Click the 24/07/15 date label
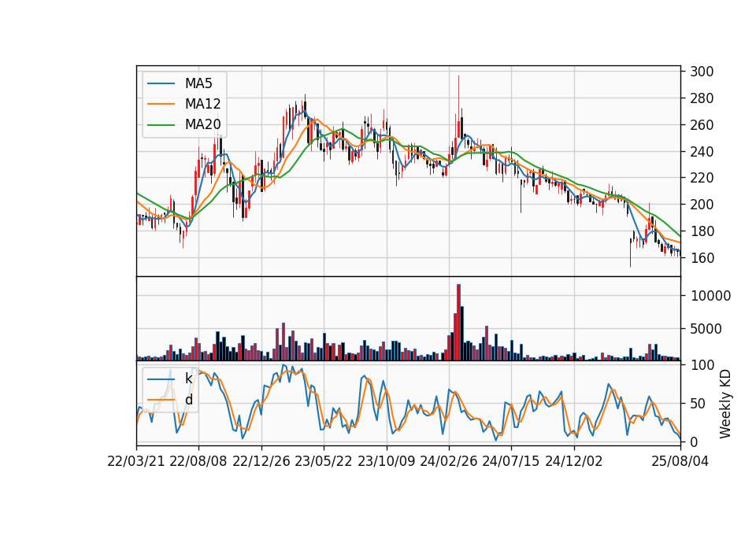This screenshot has height=543, width=756. tap(510, 461)
